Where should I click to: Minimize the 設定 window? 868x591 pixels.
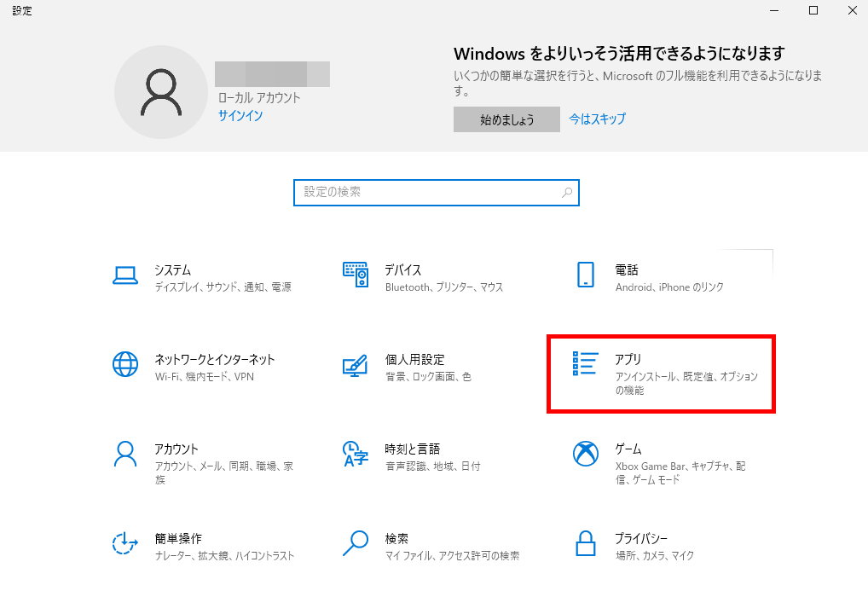click(774, 10)
